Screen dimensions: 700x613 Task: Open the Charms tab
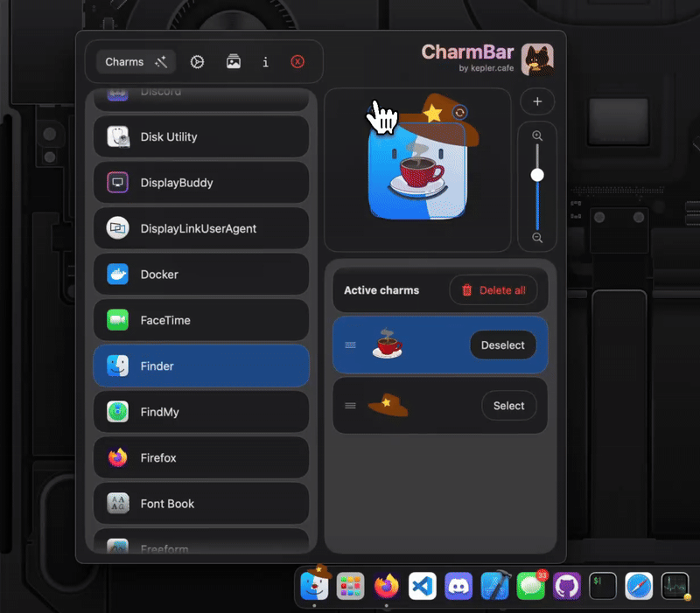pyautogui.click(x=136, y=61)
